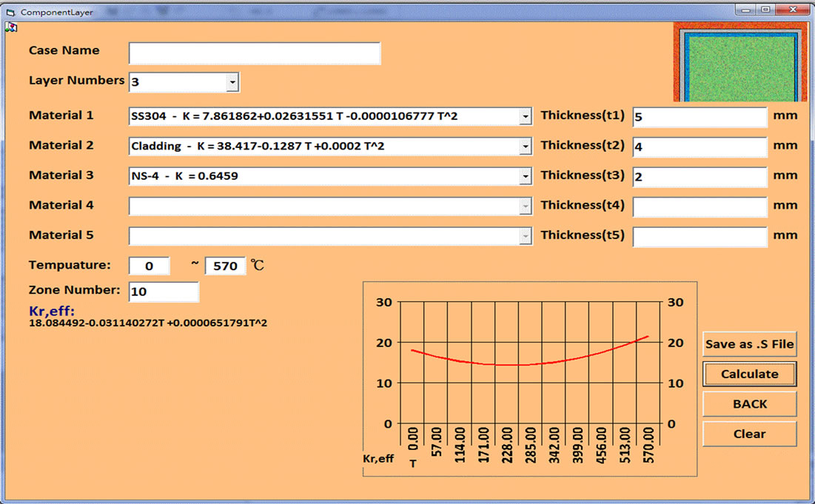Open the Material 3 NS-4 dropdown
The image size is (815, 504).
tap(525, 176)
